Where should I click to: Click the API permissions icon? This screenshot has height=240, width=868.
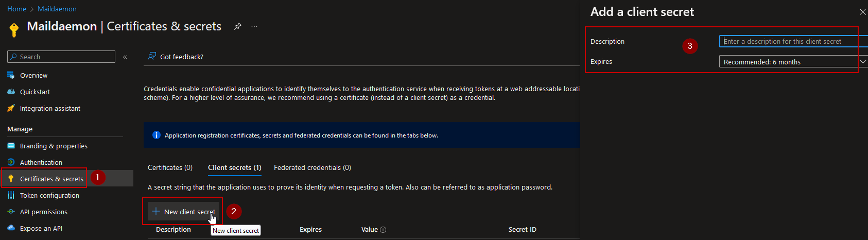11,212
